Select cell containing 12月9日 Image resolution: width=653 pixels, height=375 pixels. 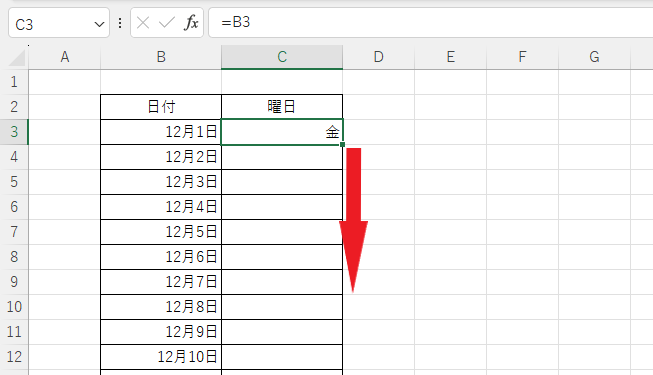coord(161,332)
